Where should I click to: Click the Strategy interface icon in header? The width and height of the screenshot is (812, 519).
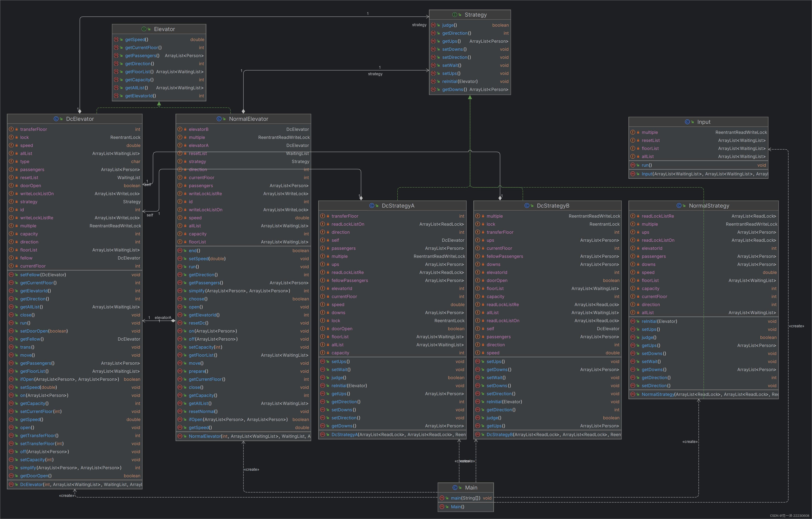point(455,15)
